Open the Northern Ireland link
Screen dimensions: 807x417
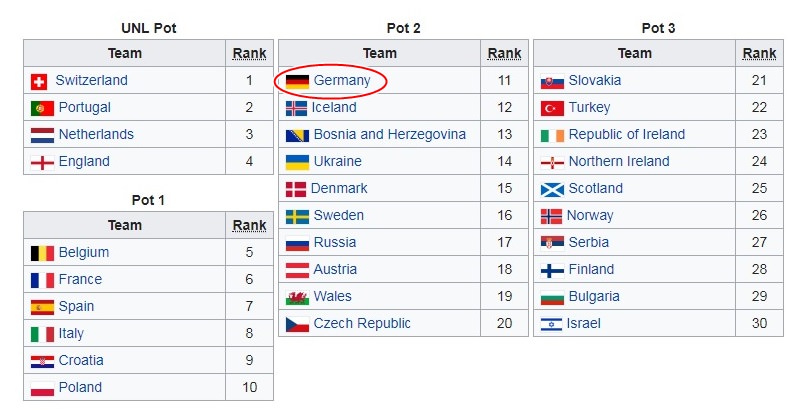(619, 161)
